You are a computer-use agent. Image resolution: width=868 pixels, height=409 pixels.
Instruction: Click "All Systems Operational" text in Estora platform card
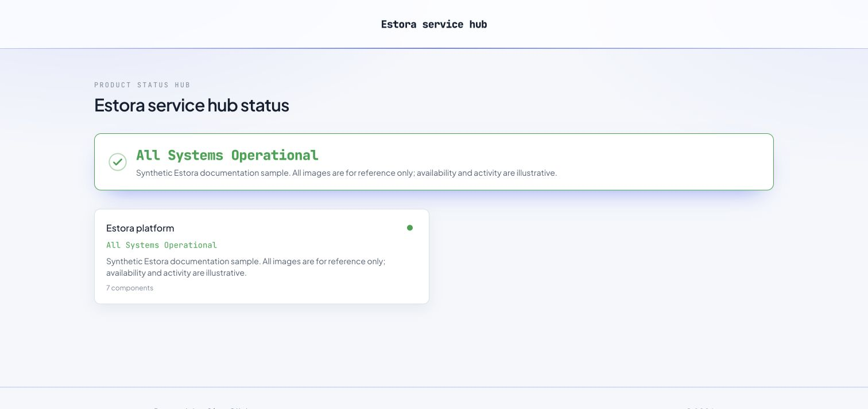coord(161,245)
